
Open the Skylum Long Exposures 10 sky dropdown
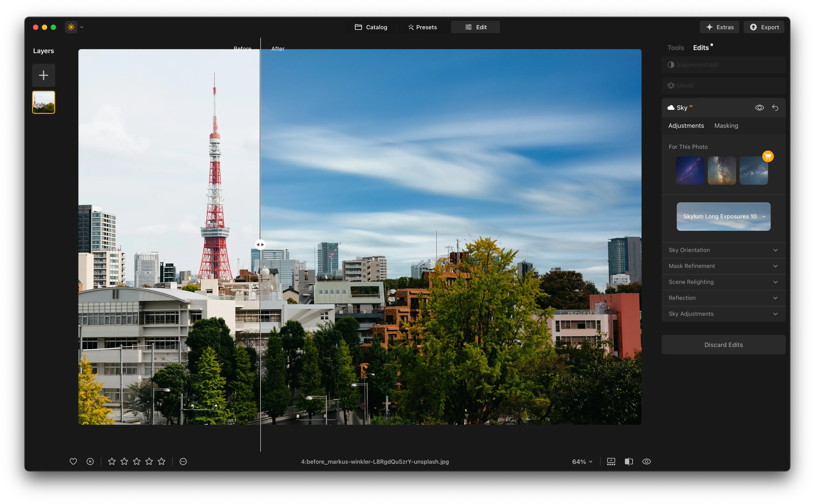723,216
